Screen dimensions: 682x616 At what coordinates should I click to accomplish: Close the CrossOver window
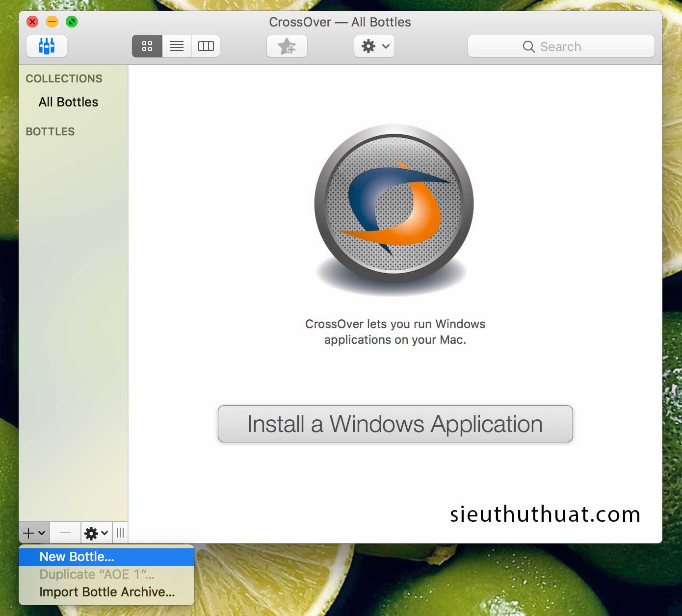click(32, 22)
